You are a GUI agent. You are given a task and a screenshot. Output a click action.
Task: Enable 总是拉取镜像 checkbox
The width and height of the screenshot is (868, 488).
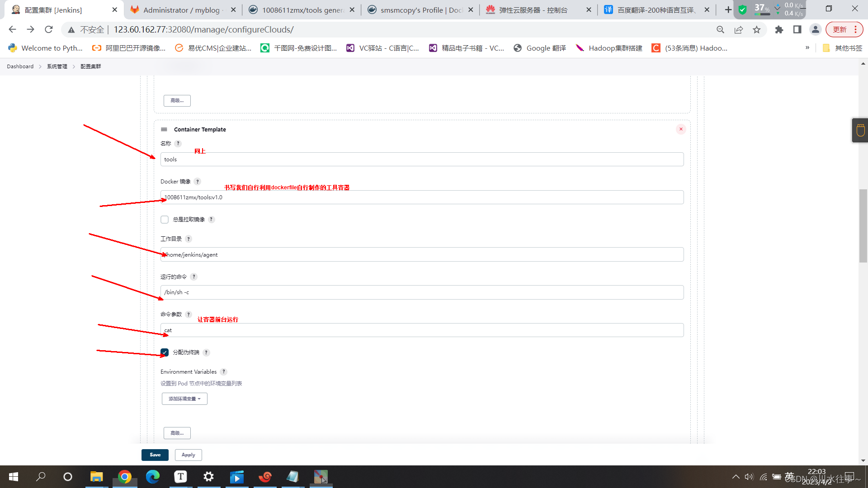(165, 220)
